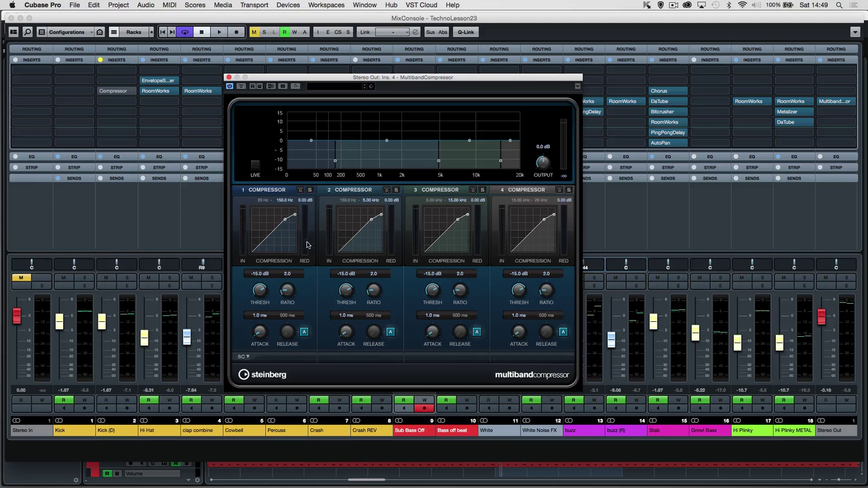Adjust the OUTPUT knob of MultibandCompressor
Viewport: 868px width, 488px height.
(x=542, y=162)
